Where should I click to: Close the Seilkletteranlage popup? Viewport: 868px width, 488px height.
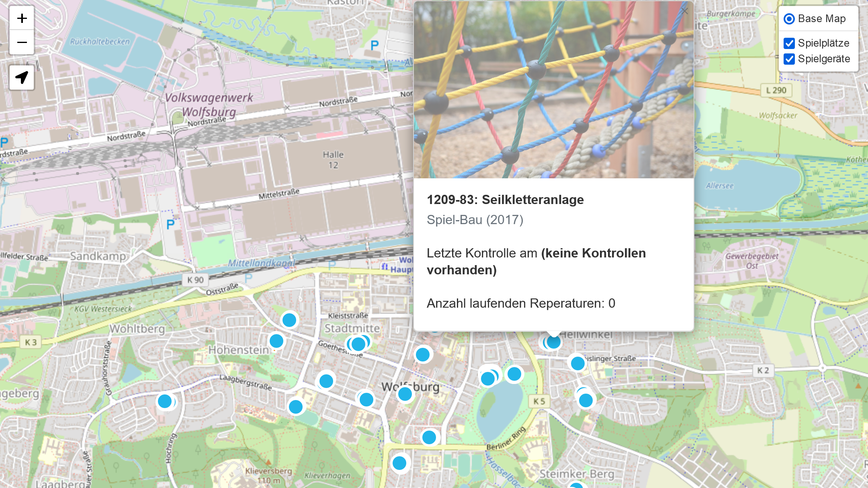(684, 11)
